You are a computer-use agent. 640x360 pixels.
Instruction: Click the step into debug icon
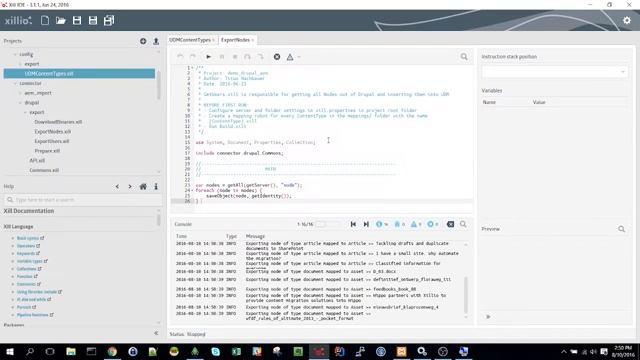pyautogui.click(x=260, y=57)
